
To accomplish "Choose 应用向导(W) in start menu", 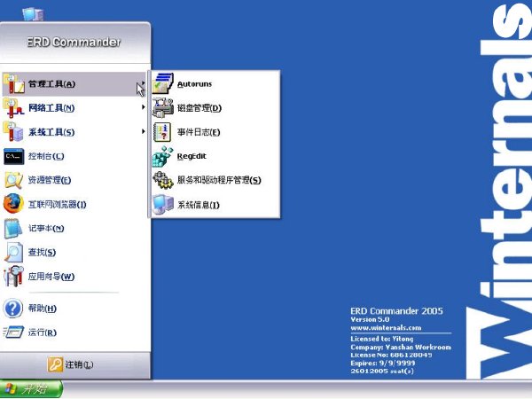I will 74,277.
